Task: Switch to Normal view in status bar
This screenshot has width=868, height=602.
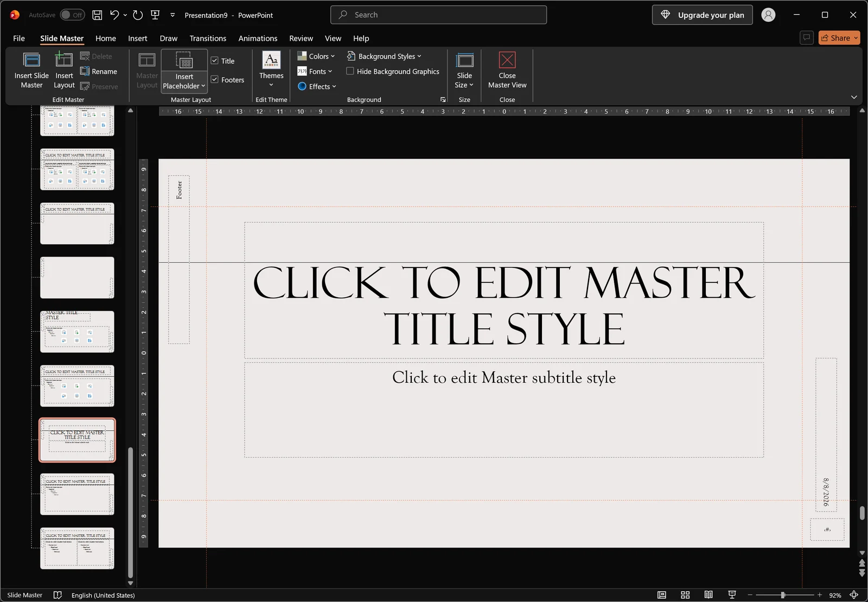Action: (x=661, y=595)
